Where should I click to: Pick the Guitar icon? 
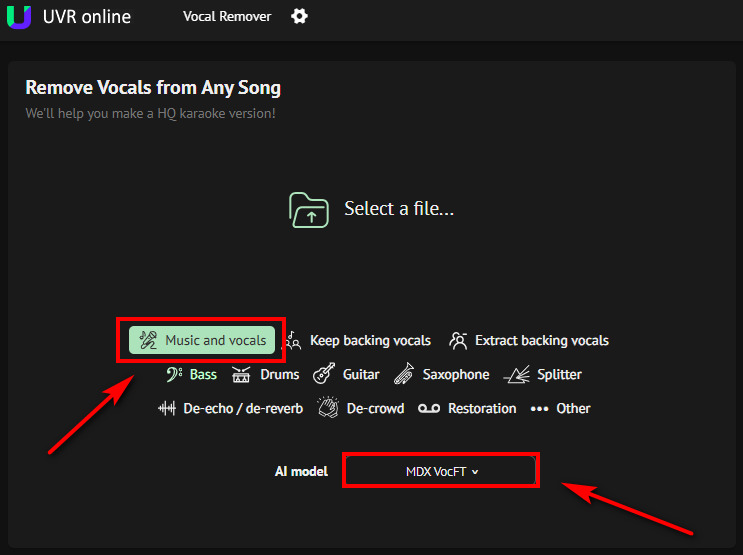[324, 373]
